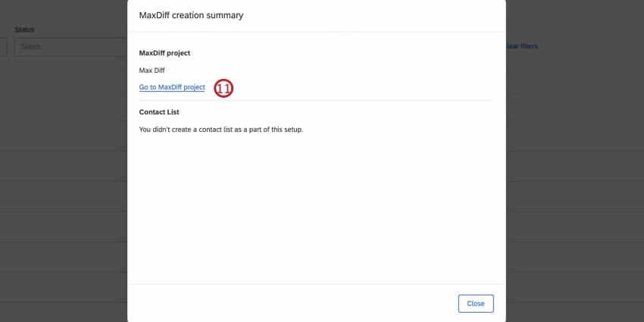Viewport: 644px width, 322px height.
Task: Click the first dimmed table row left of dialog
Action: (x=64, y=136)
